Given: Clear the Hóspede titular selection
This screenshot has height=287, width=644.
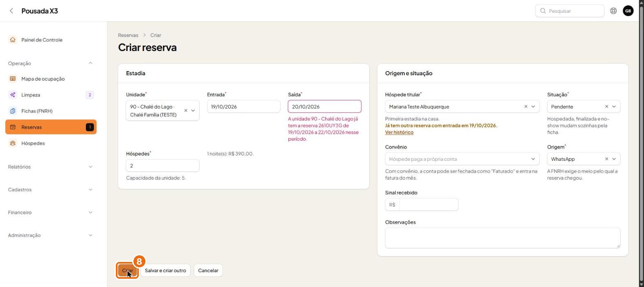Looking at the screenshot, I should 526,106.
